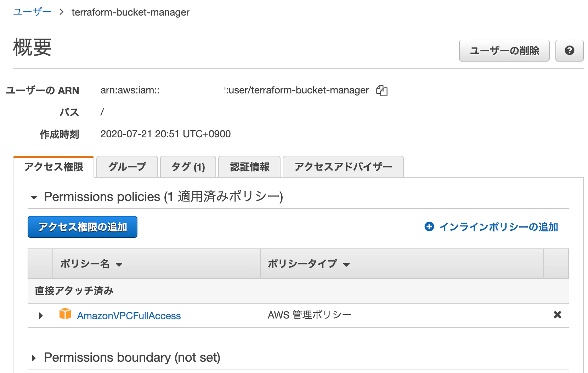Screen dimensions: 588x373
Task: Click the orange policy cube icon
Action: [65, 314]
